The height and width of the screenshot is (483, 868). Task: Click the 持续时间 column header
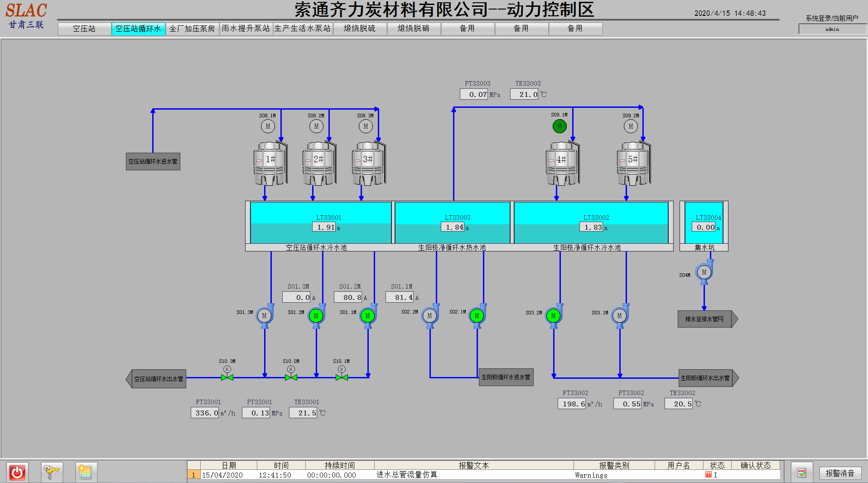pyautogui.click(x=340, y=465)
